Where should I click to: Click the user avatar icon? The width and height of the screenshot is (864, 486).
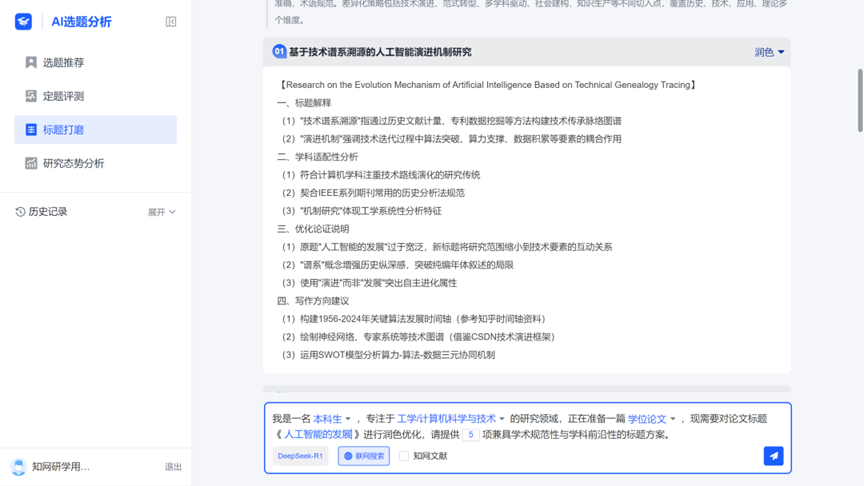coord(18,466)
